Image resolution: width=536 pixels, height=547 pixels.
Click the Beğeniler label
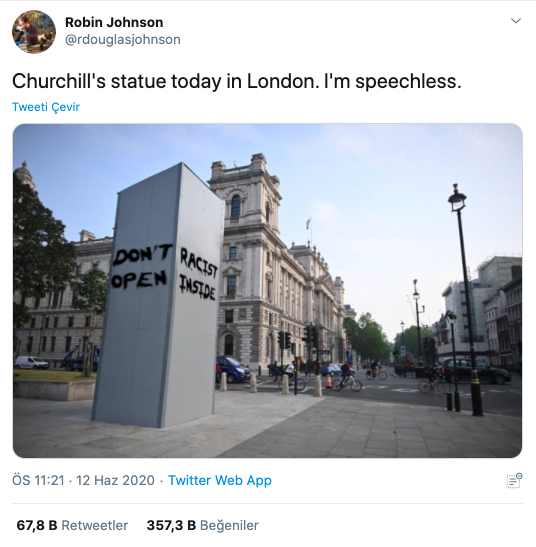pyautogui.click(x=229, y=525)
